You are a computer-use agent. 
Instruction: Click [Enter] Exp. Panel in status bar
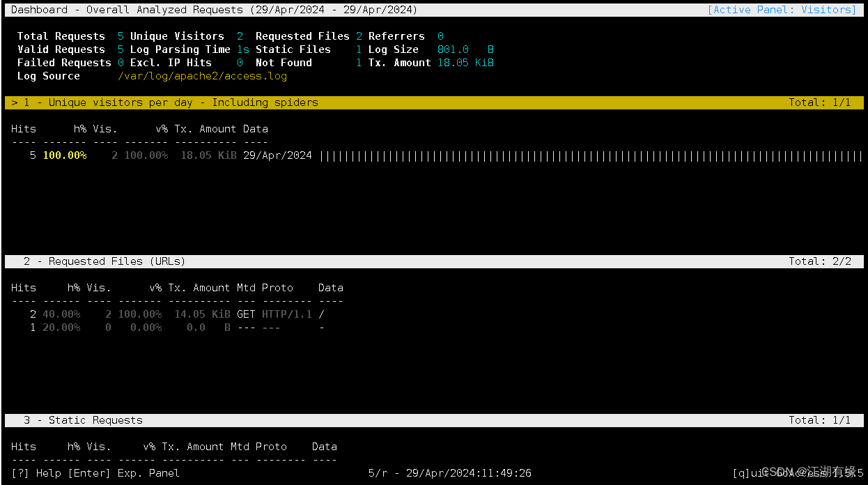118,473
